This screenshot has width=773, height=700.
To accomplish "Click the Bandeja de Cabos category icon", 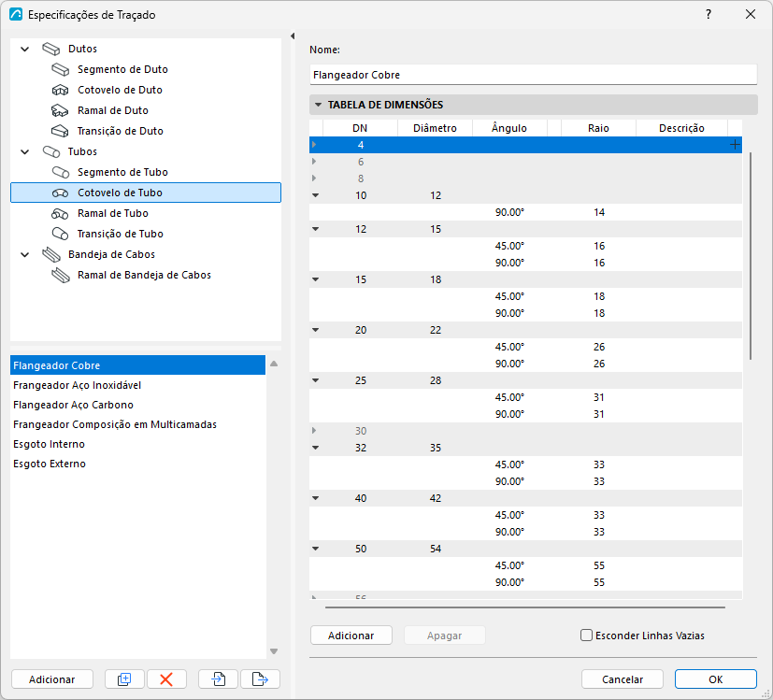I will pyautogui.click(x=51, y=254).
